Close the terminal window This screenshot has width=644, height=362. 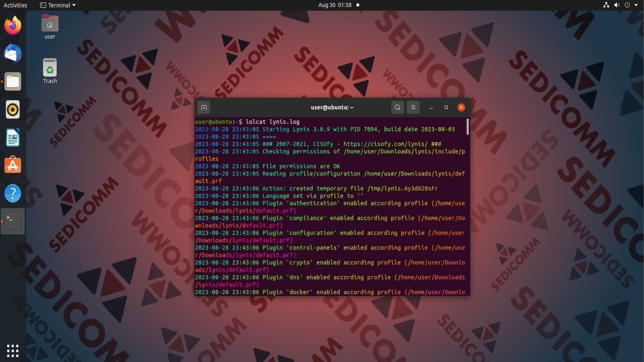(x=461, y=108)
